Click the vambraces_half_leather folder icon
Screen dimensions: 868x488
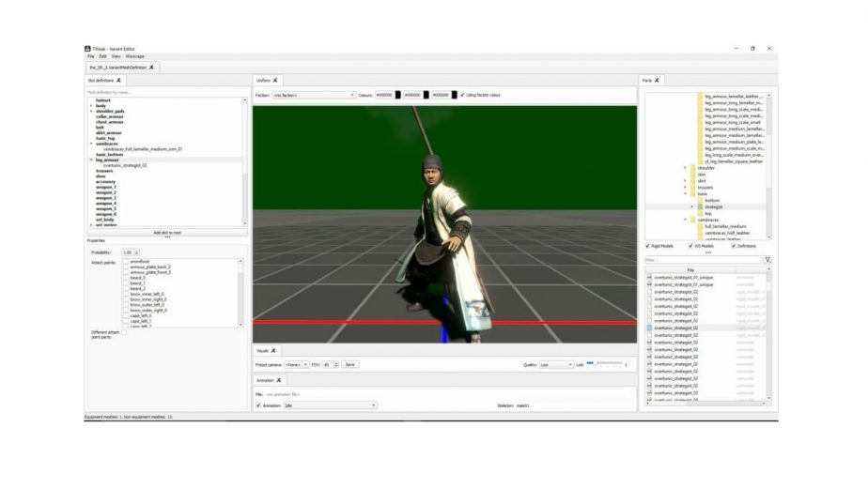700,233
